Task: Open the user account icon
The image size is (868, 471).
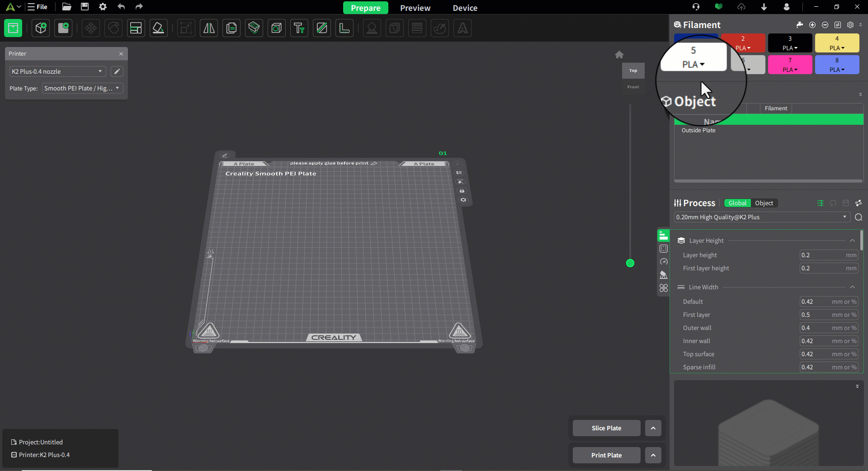Action: (787, 7)
